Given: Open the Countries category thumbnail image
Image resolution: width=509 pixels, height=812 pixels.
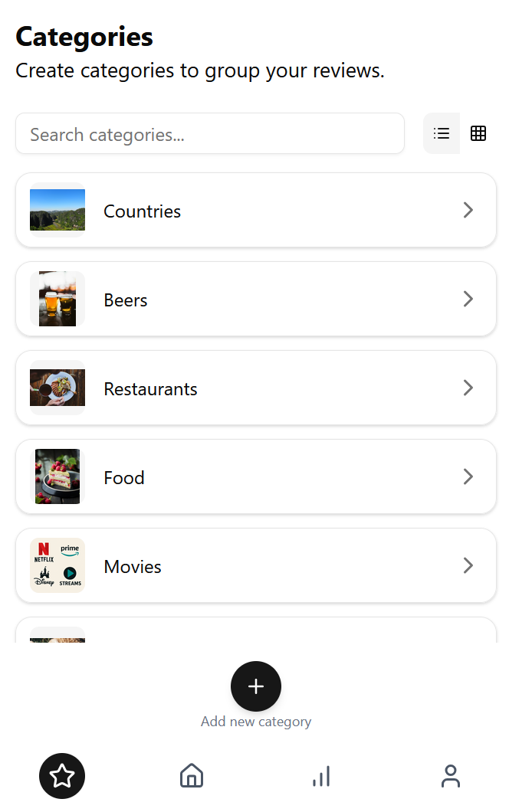Looking at the screenshot, I should [57, 210].
